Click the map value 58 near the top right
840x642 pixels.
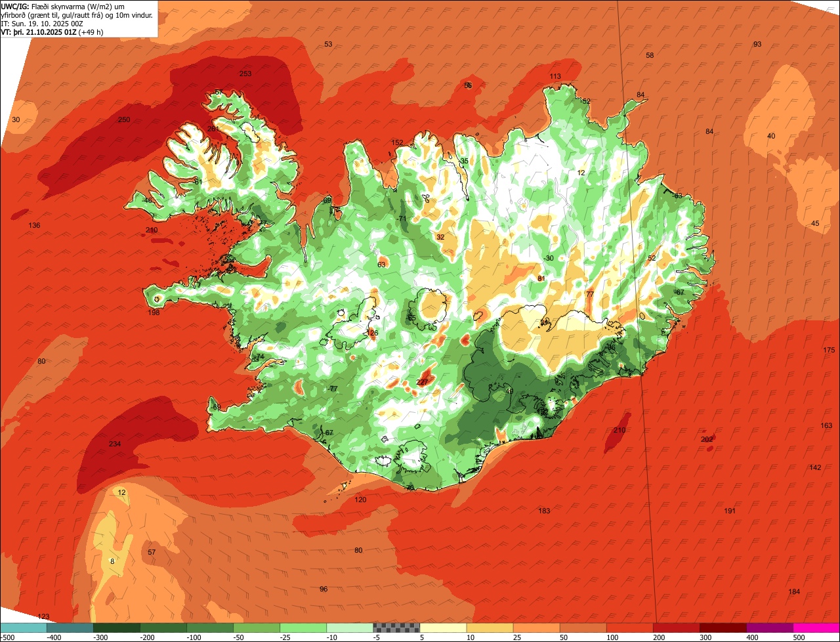pyautogui.click(x=650, y=55)
